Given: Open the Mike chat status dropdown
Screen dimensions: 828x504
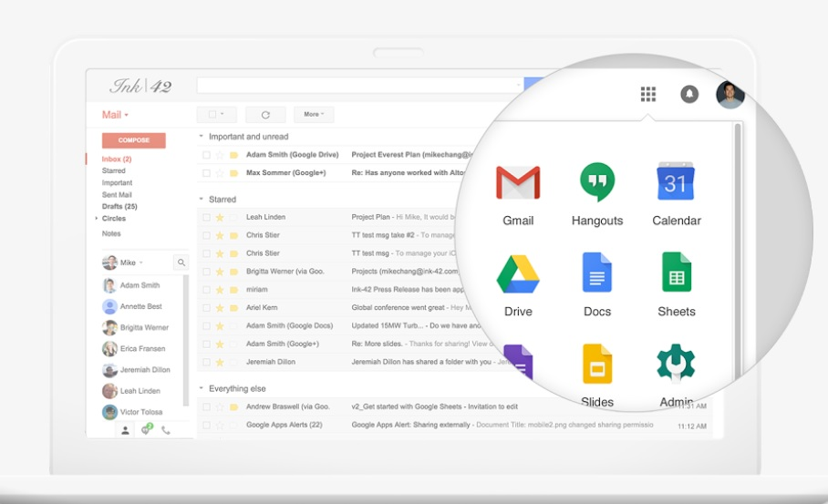Looking at the screenshot, I should [x=141, y=262].
